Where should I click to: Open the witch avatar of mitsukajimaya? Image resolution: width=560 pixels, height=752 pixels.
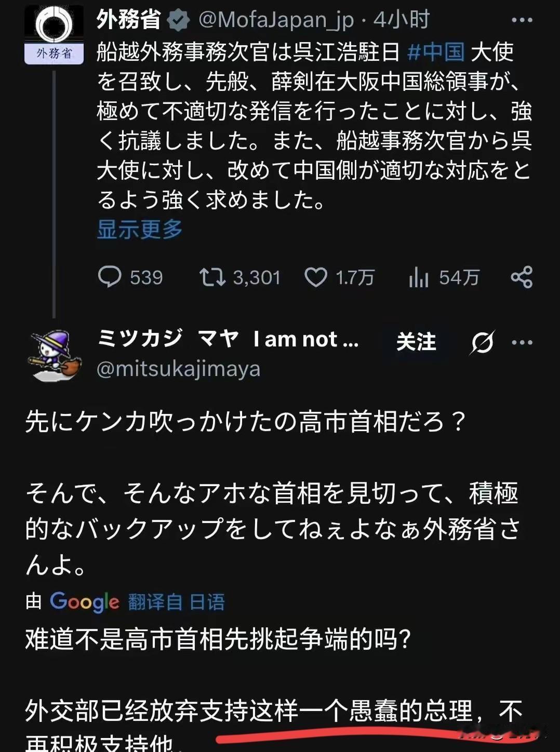(55, 354)
